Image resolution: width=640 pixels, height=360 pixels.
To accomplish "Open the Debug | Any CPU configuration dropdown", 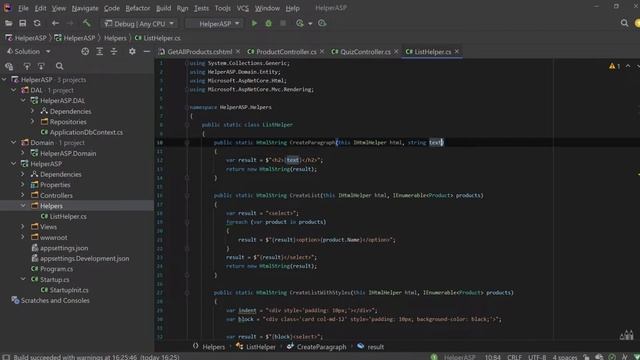I will point(139,24).
